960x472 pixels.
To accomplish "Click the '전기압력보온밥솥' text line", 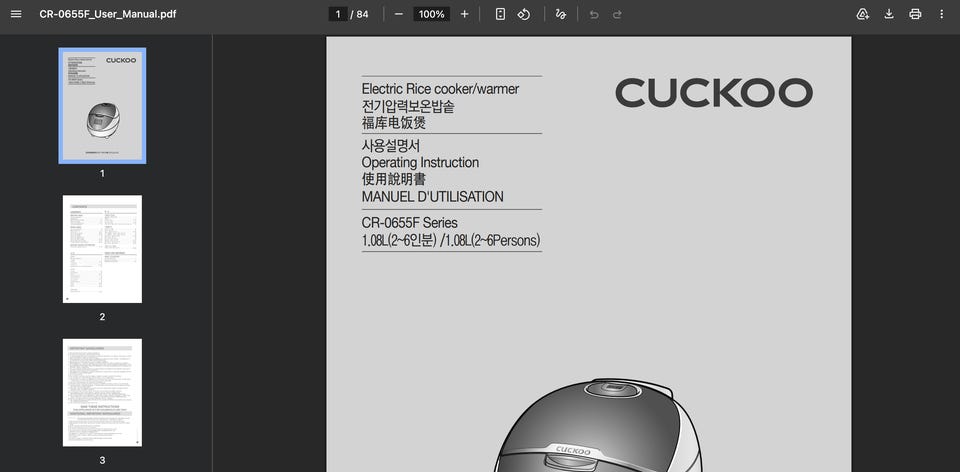I will coord(408,107).
